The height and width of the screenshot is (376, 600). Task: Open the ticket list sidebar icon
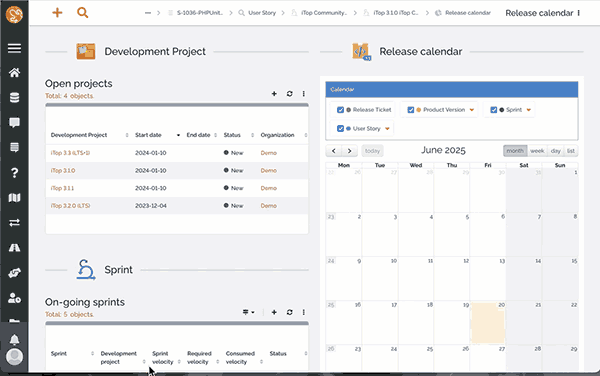(14, 148)
